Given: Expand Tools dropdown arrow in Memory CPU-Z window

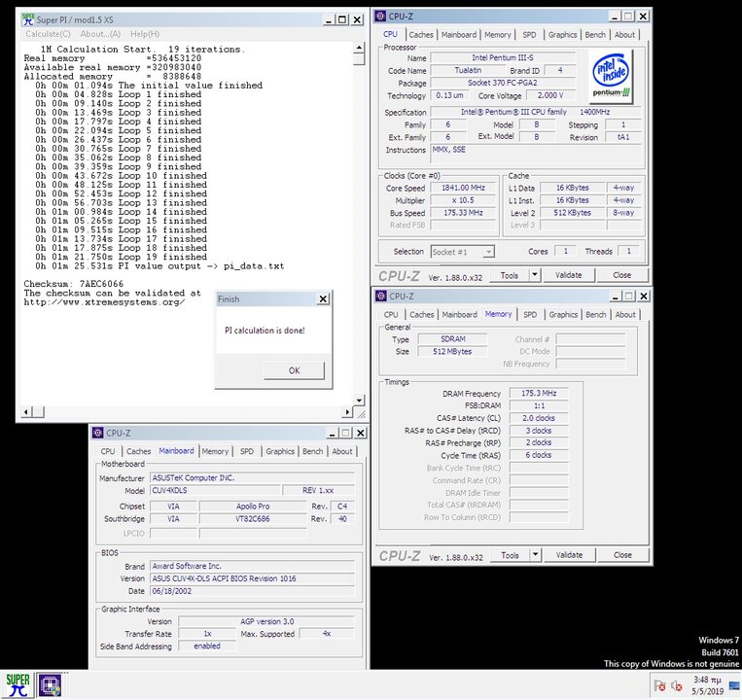Looking at the screenshot, I should coord(535,555).
